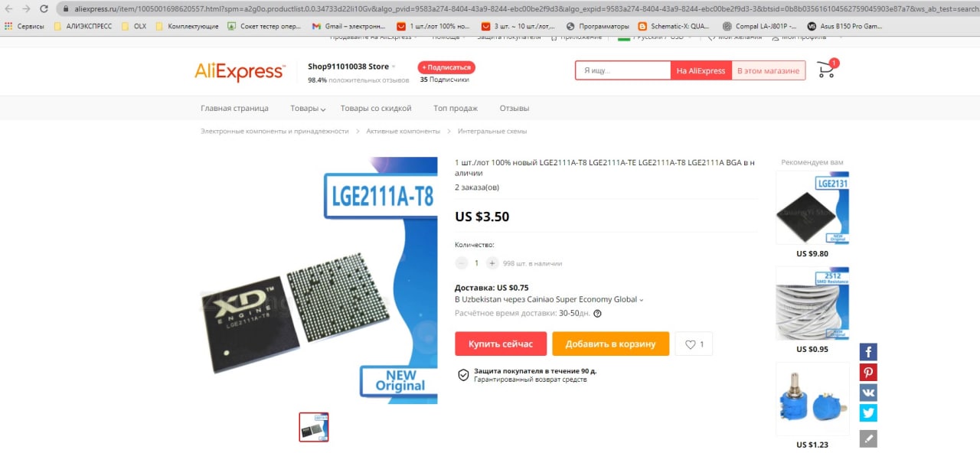Open the Топ продаж tab

point(456,108)
